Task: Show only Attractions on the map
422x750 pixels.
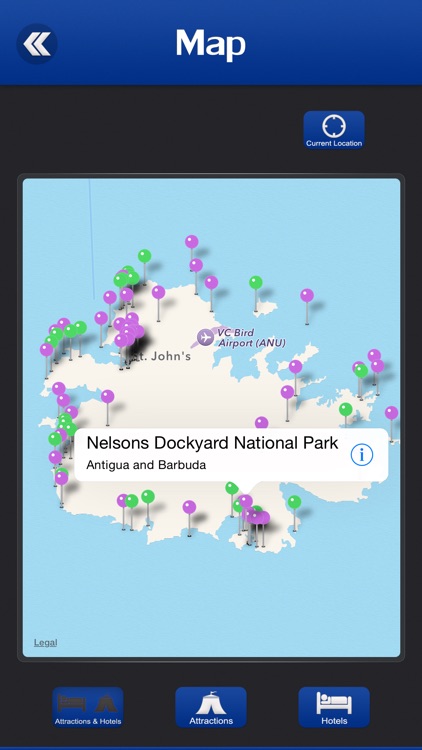Action: (211, 707)
